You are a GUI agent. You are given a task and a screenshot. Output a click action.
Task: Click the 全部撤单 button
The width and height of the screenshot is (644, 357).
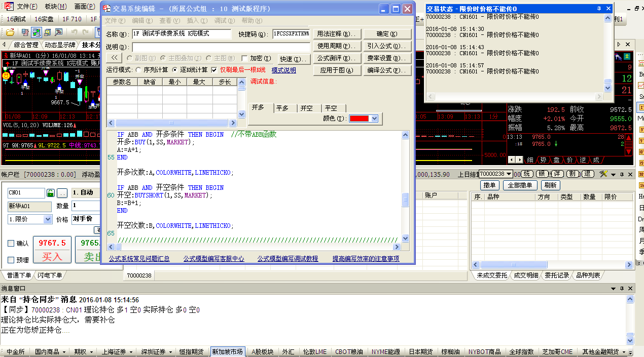tap(519, 185)
